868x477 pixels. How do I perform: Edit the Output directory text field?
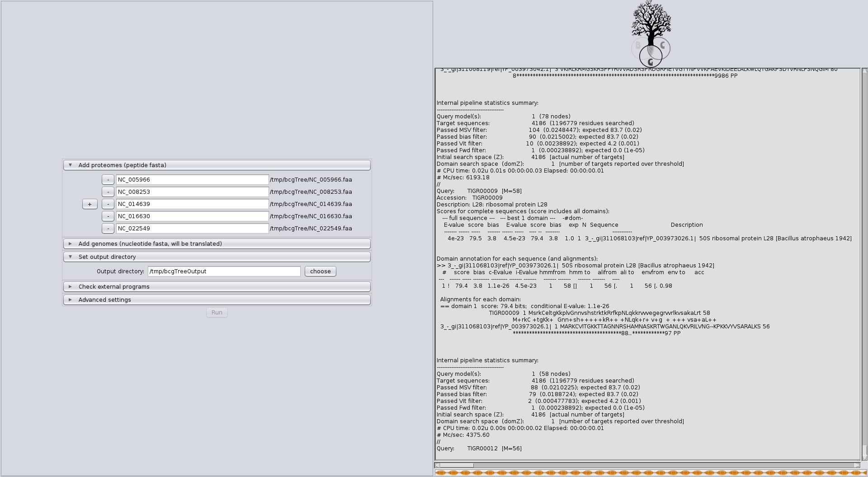pos(224,271)
